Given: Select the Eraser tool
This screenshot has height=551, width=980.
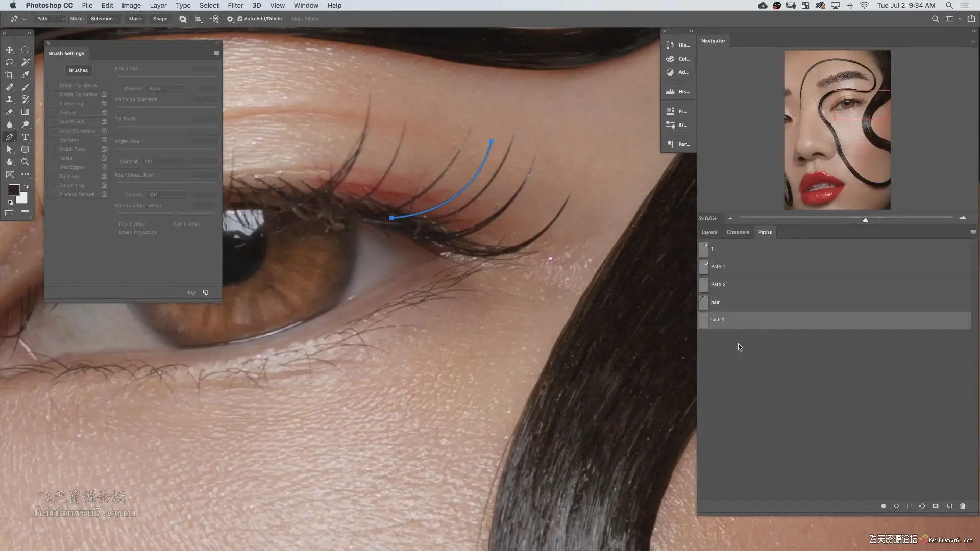Looking at the screenshot, I should point(9,112).
